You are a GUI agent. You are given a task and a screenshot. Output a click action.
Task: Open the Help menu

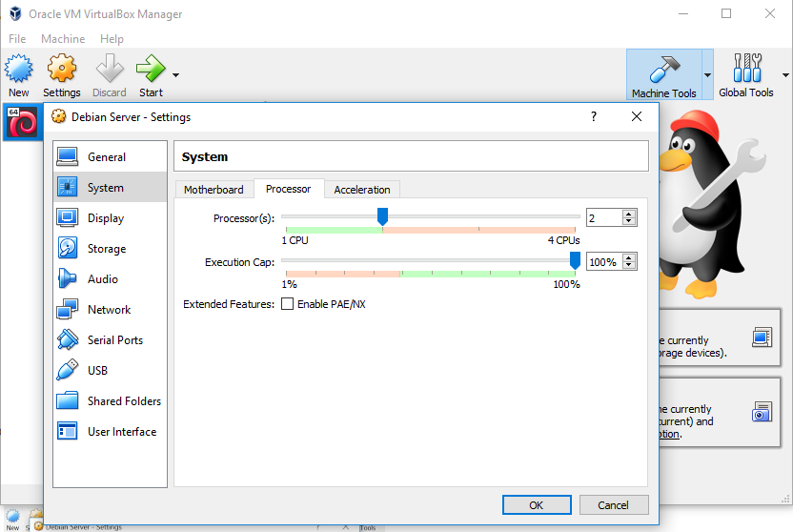coord(112,39)
